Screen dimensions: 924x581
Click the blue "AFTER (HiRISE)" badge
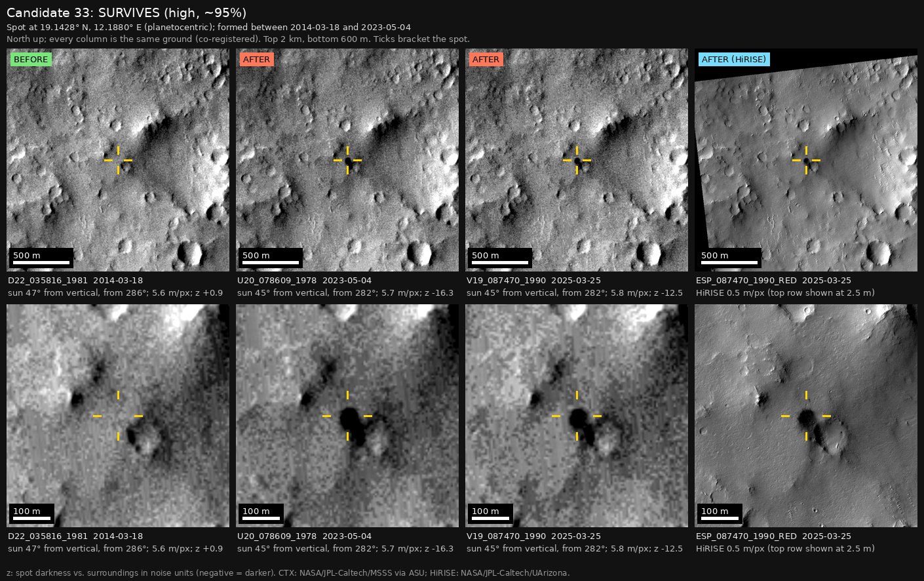click(x=733, y=59)
